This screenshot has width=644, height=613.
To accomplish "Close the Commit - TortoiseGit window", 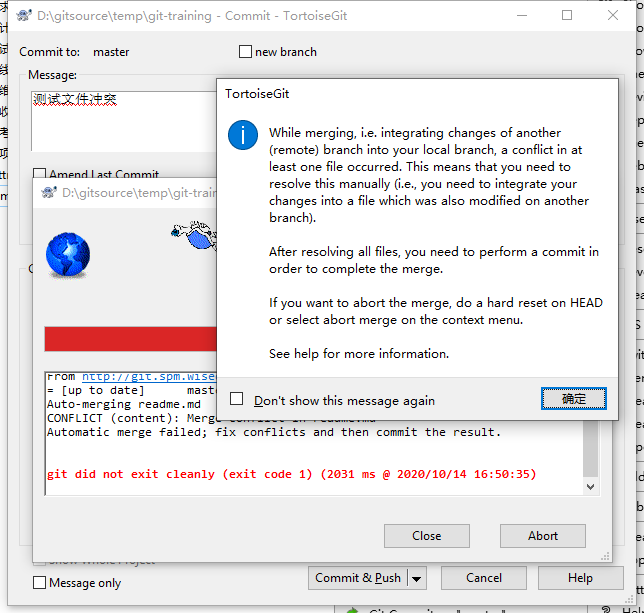I will 613,15.
